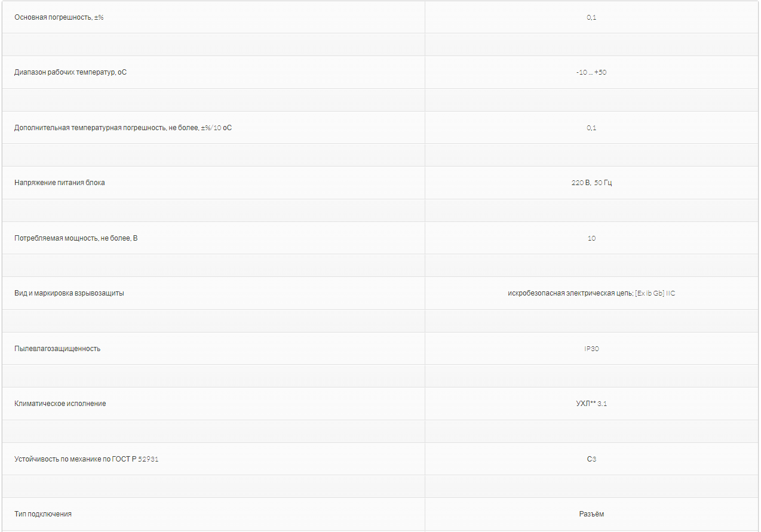Screen dimensions: 761x532
Task: Select the IP30 protection value
Action: pyautogui.click(x=591, y=349)
